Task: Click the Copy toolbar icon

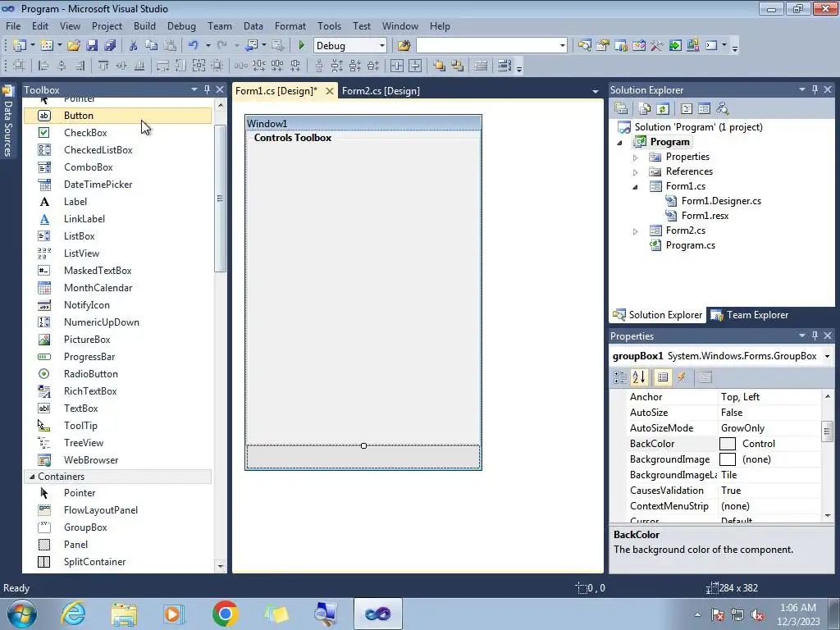Action: (x=152, y=46)
